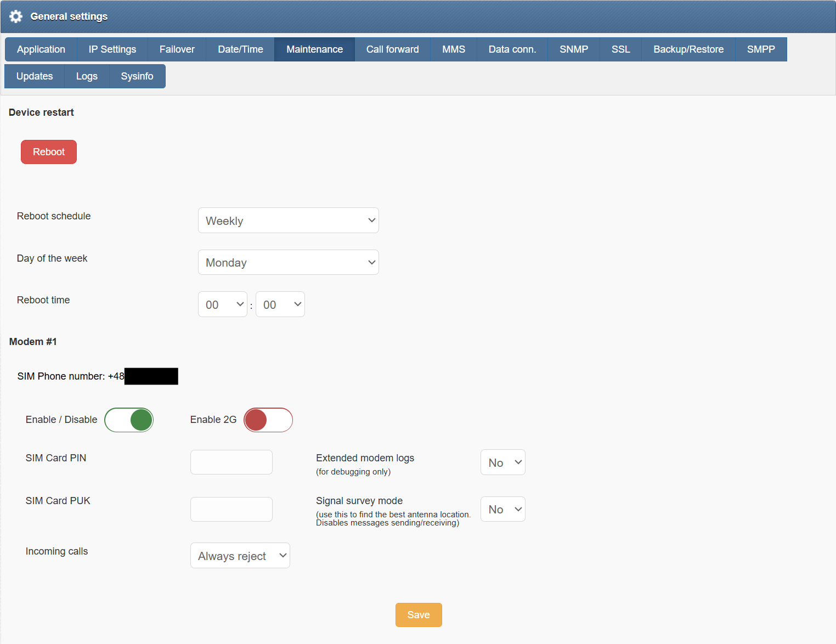
Task: Select the Maintenance tab
Action: [315, 49]
